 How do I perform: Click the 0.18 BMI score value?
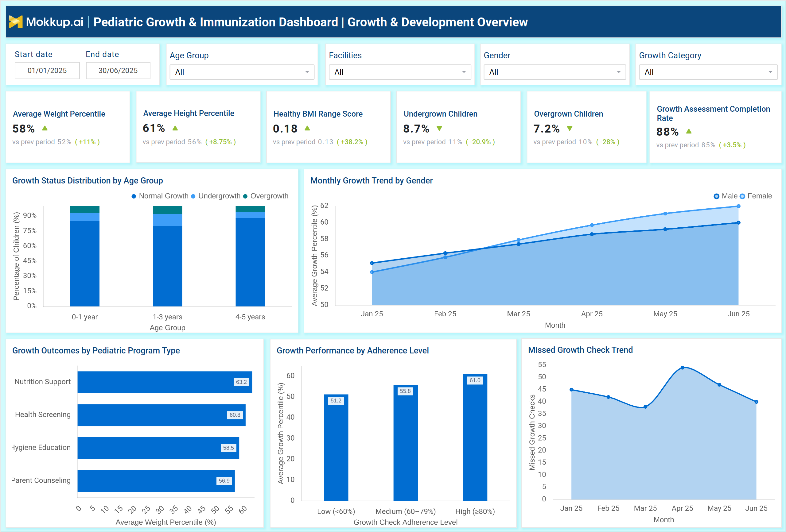286,129
